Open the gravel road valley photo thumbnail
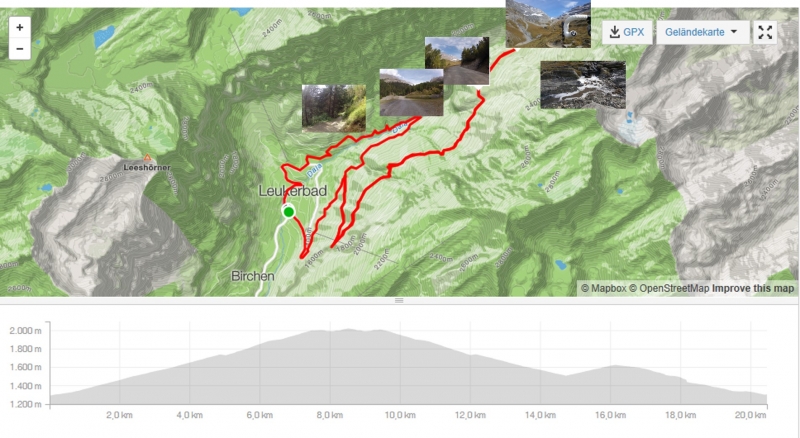800x438 pixels. coord(411,92)
